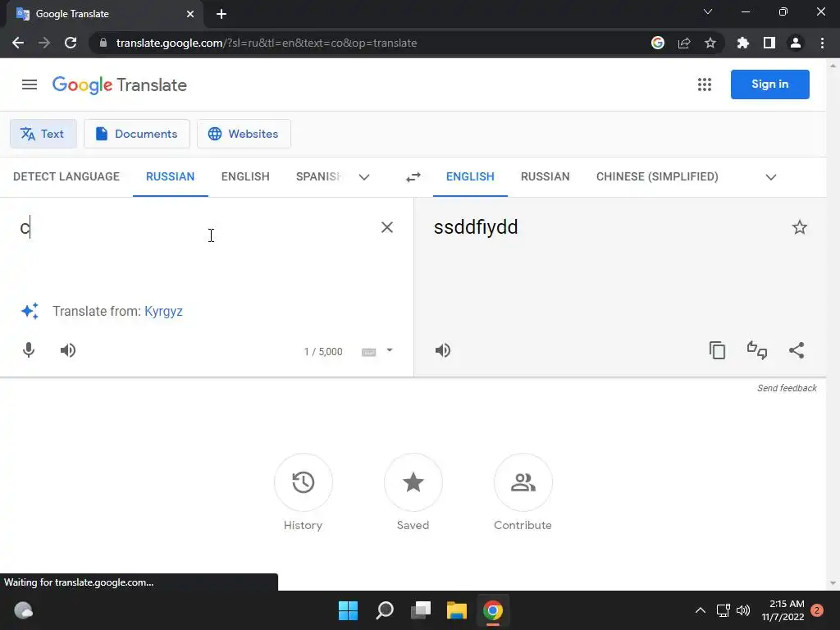Open the Send feedback link

coord(787,388)
